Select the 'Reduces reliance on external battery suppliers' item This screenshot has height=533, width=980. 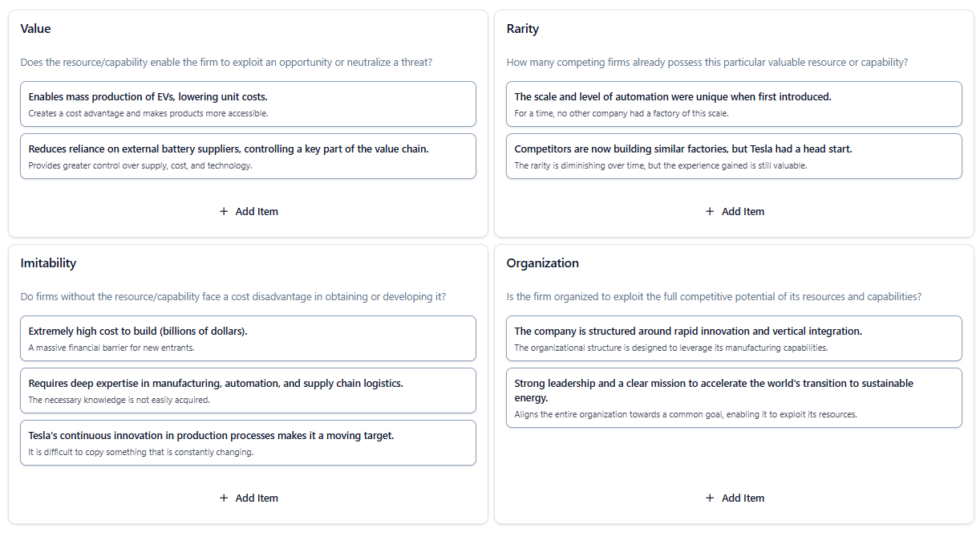pos(248,156)
